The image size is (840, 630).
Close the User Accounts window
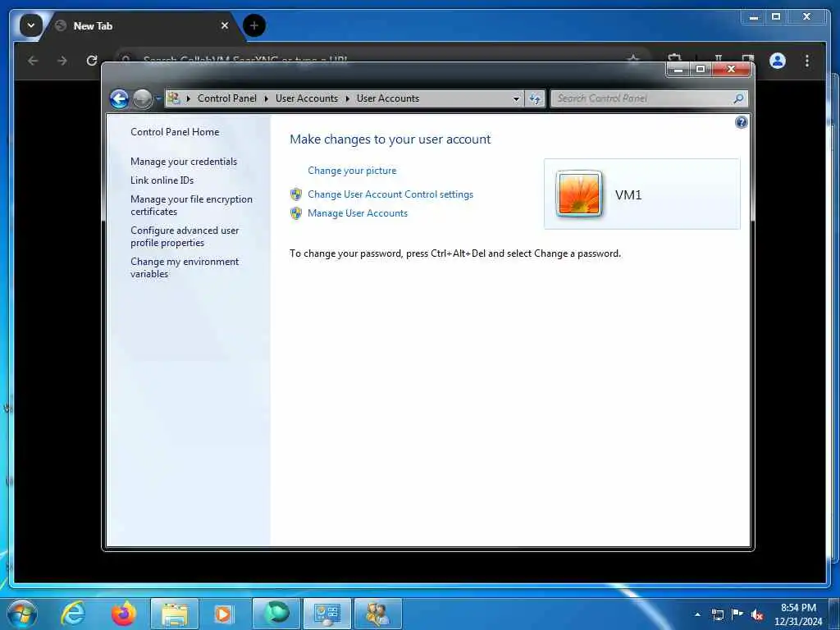(x=731, y=69)
